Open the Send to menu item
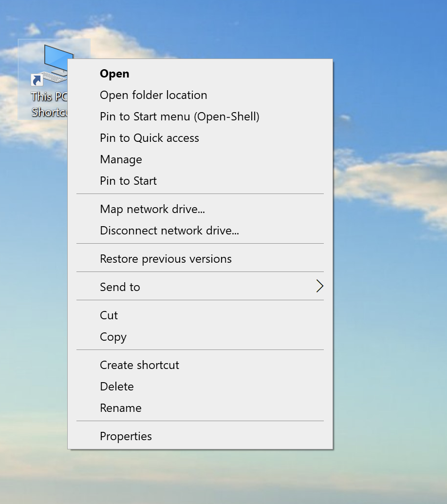Image resolution: width=447 pixels, height=504 pixels. [120, 287]
